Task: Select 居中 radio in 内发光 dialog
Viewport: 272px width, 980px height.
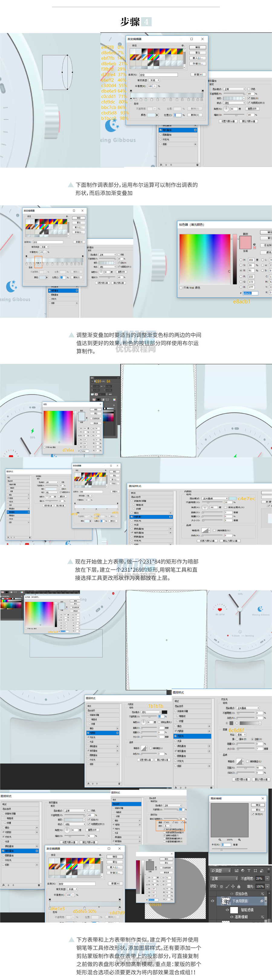Action: [237, 739]
